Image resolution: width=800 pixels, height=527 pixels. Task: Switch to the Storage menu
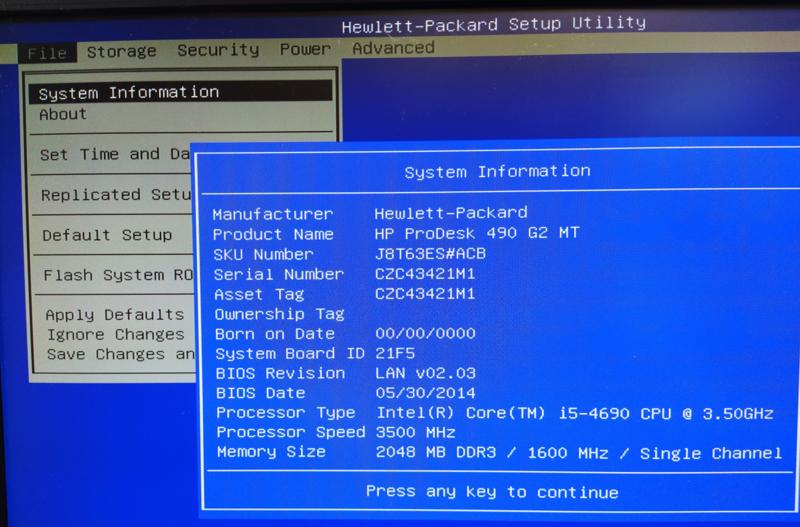pos(121,52)
